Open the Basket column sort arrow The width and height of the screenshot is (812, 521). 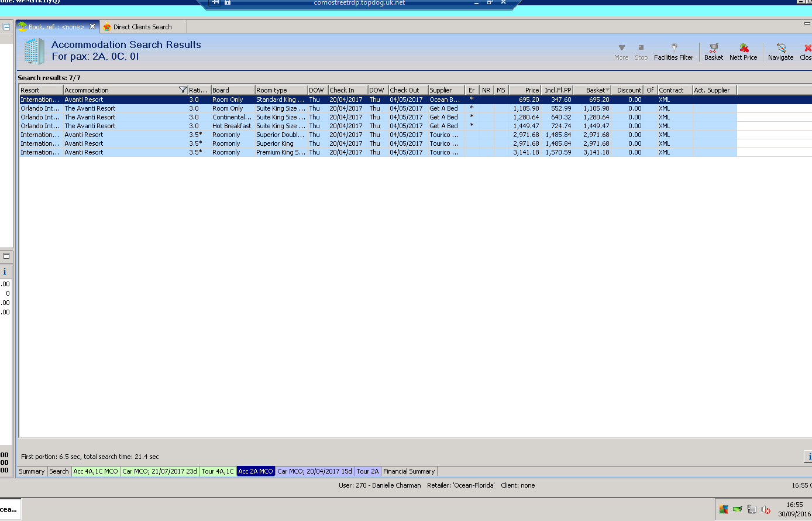click(x=607, y=90)
